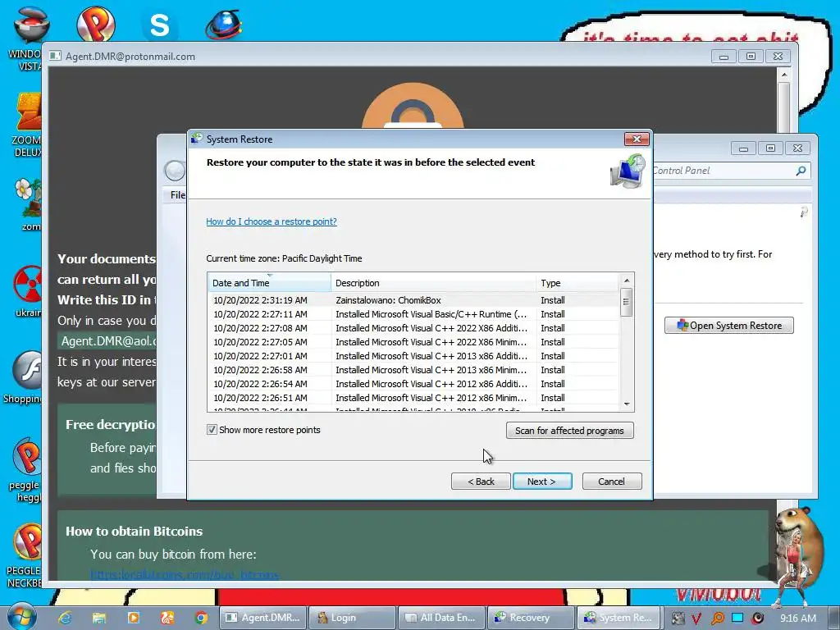Select restore point dated 2:27:08 AM
840x630 pixels.
[x=413, y=328]
